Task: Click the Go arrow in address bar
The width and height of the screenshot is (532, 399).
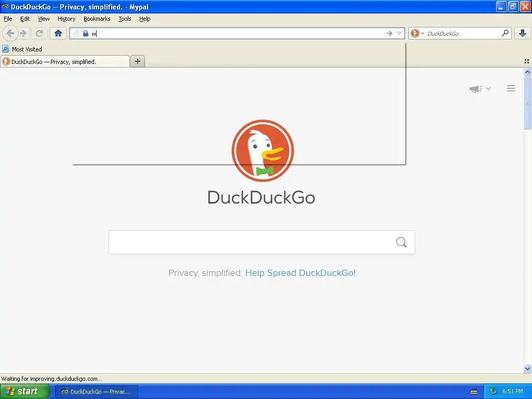Action: pyautogui.click(x=390, y=33)
